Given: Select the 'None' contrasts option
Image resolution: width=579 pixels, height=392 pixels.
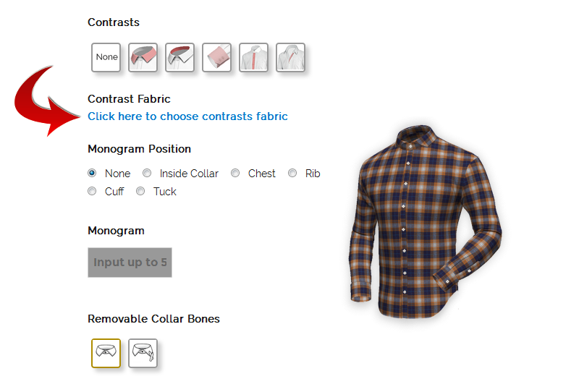Looking at the screenshot, I should click(106, 57).
